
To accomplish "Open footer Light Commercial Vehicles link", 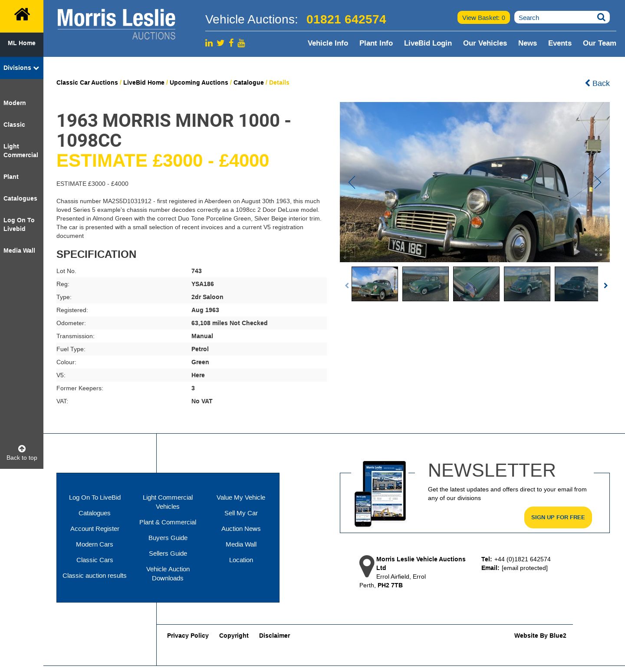I will (168, 502).
